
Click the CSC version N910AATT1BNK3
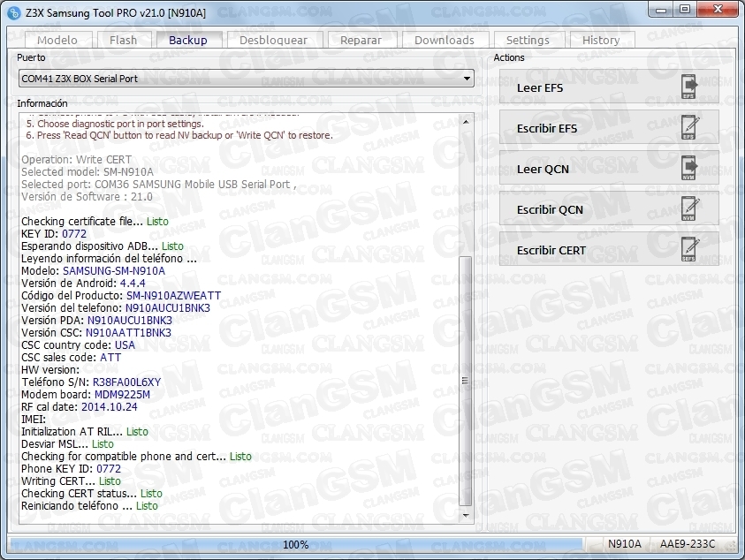[128, 332]
